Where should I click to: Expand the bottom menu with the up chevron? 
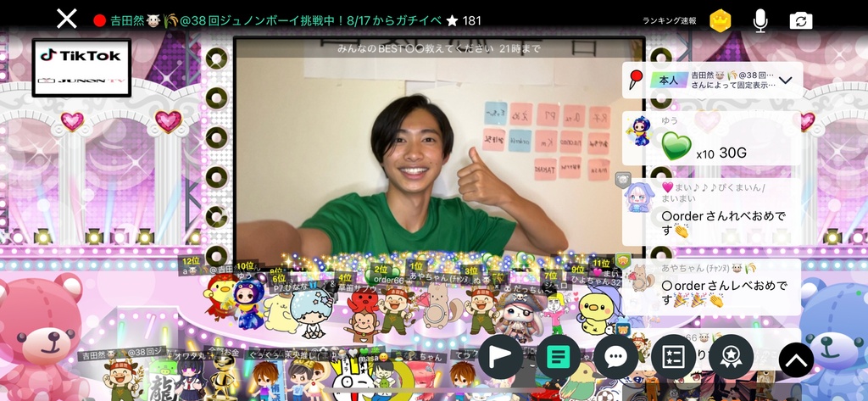tap(796, 360)
